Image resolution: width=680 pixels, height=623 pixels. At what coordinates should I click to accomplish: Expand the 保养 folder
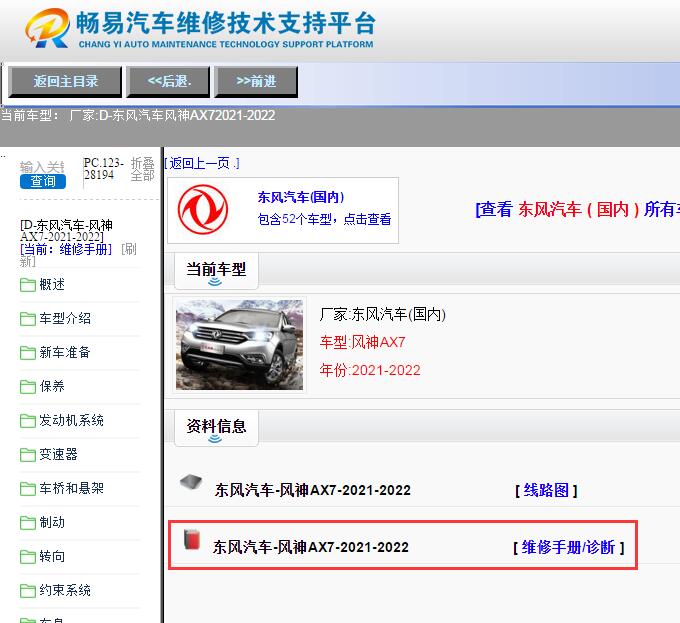click(52, 386)
